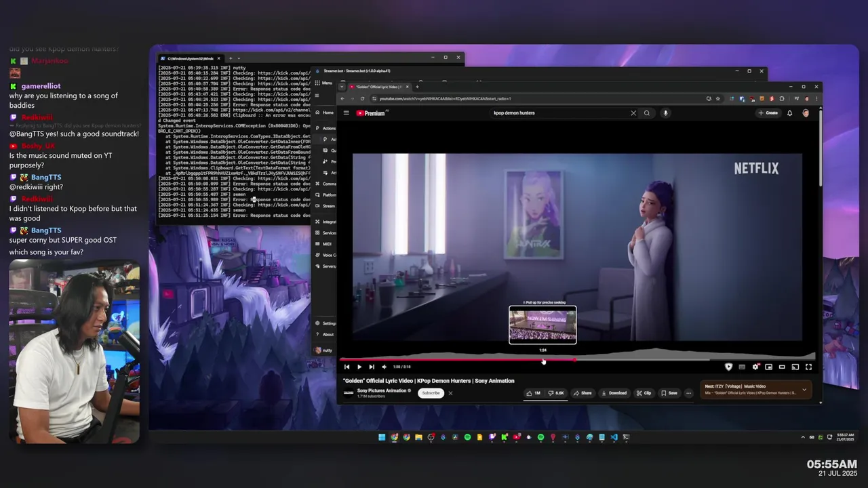Open the YouTube Create button
This screenshot has height=488, width=868.
click(x=768, y=113)
